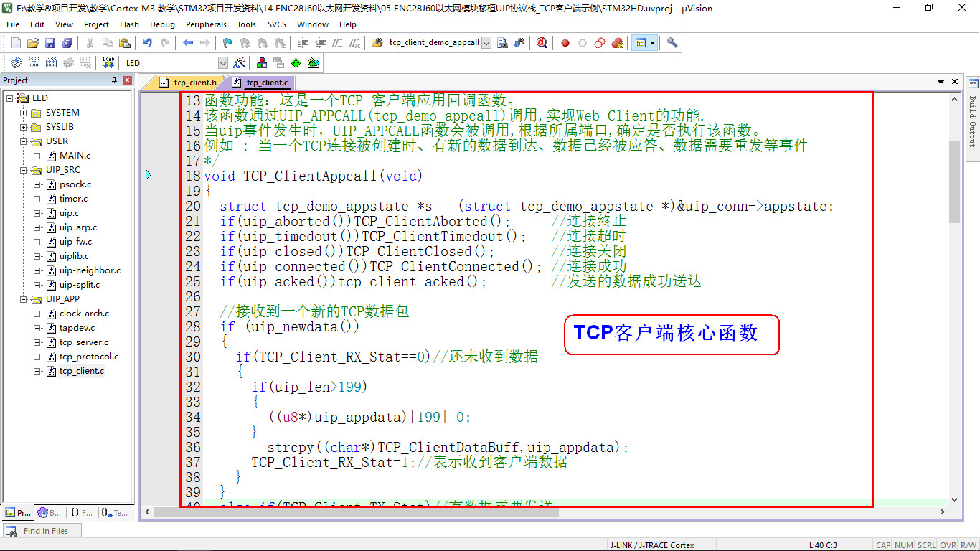
Task: Click the Open file icon
Action: point(33,43)
